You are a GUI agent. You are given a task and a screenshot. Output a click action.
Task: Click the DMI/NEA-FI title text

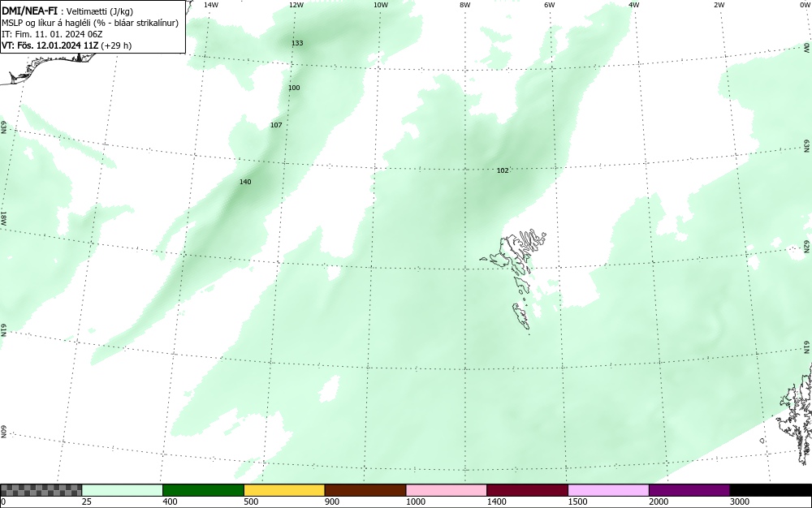[29, 11]
